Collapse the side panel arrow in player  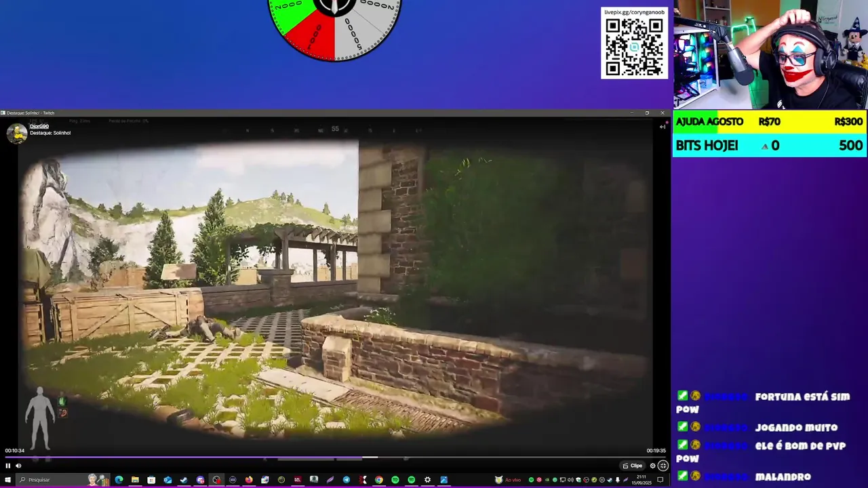tap(663, 127)
